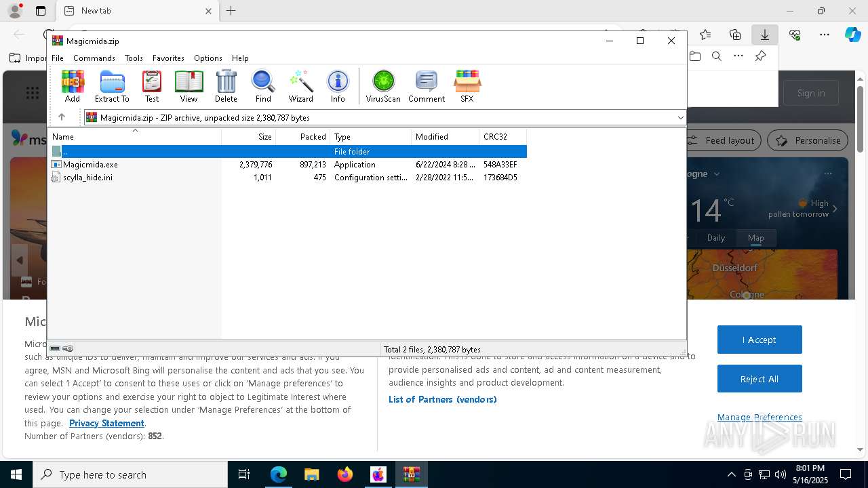Click WinRAR icon on the taskbar
The height and width of the screenshot is (488, 868).
tap(412, 474)
